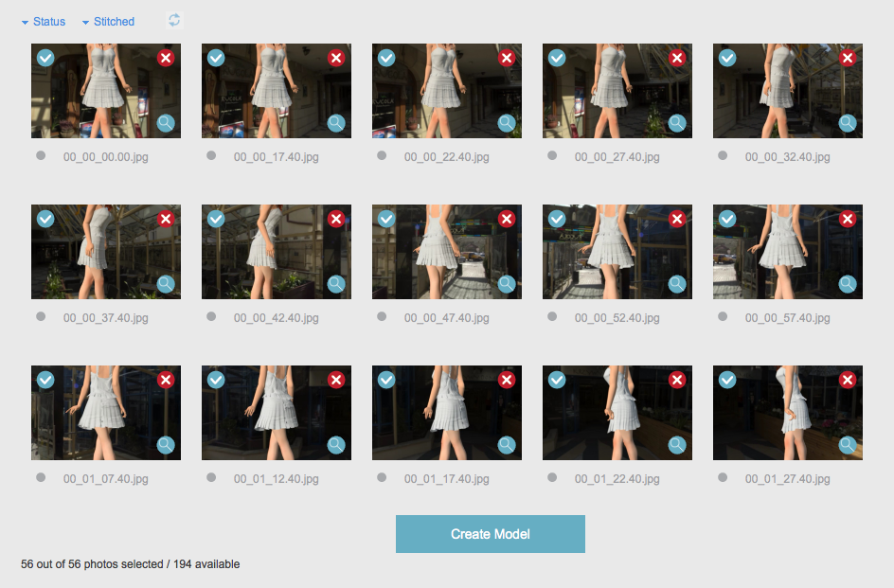Remove photo 00_00_00.00.jpg with red X
The height and width of the screenshot is (588, 894).
pyautogui.click(x=166, y=58)
